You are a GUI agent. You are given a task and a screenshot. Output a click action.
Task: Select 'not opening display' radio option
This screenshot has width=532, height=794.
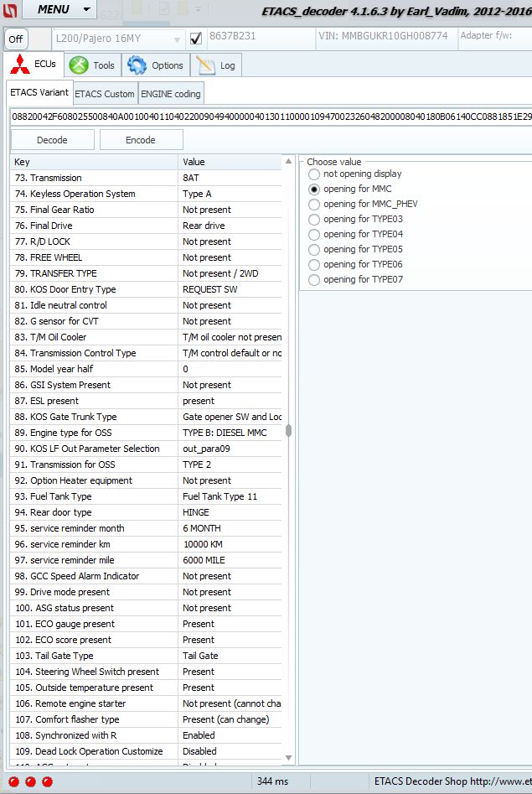point(314,174)
